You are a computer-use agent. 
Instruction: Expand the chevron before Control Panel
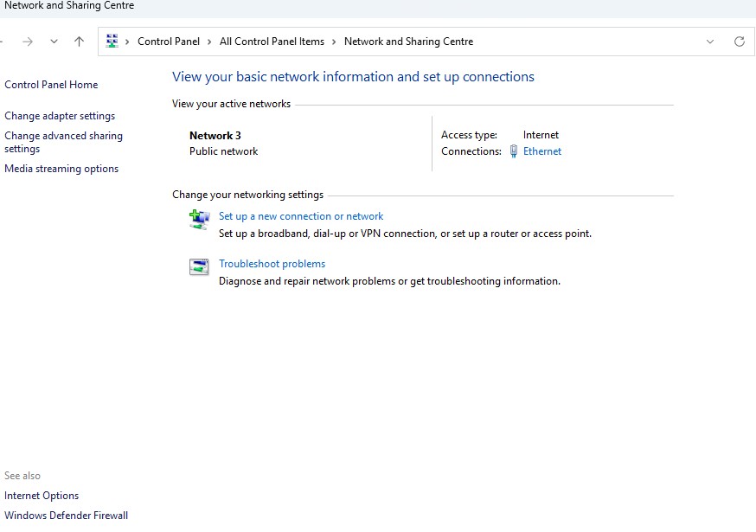click(127, 42)
